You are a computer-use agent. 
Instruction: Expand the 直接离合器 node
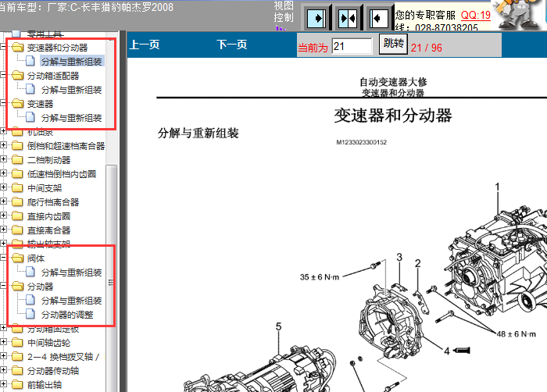pyautogui.click(x=3, y=230)
